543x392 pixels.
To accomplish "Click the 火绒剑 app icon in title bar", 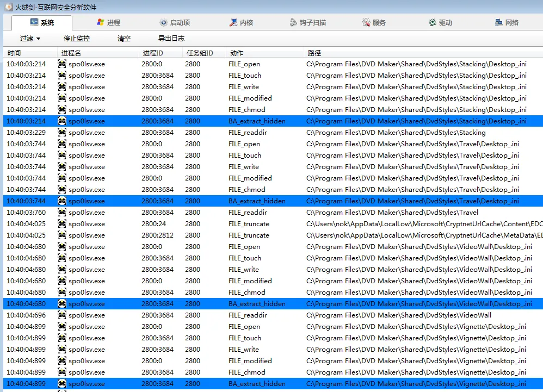I will [x=8, y=7].
